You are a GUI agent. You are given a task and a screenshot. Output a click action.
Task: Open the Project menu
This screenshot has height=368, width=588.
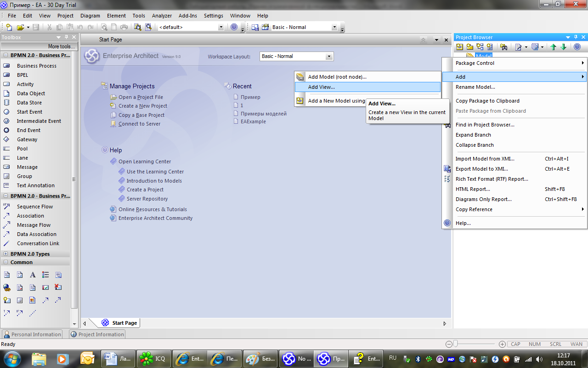click(65, 16)
